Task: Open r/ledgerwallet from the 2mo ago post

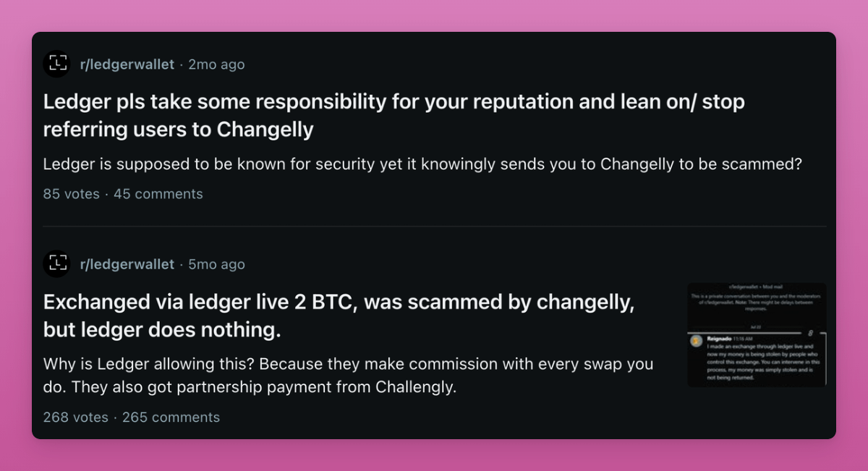Action: click(127, 64)
